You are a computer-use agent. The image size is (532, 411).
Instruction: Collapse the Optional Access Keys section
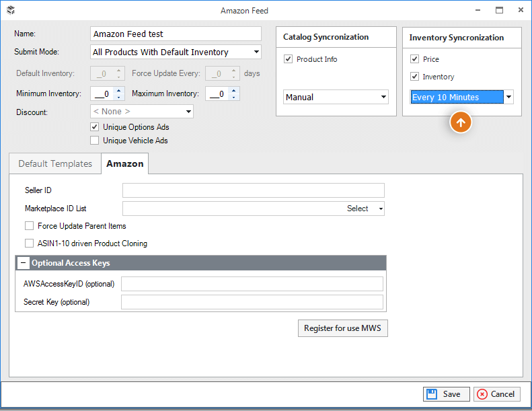click(x=24, y=263)
